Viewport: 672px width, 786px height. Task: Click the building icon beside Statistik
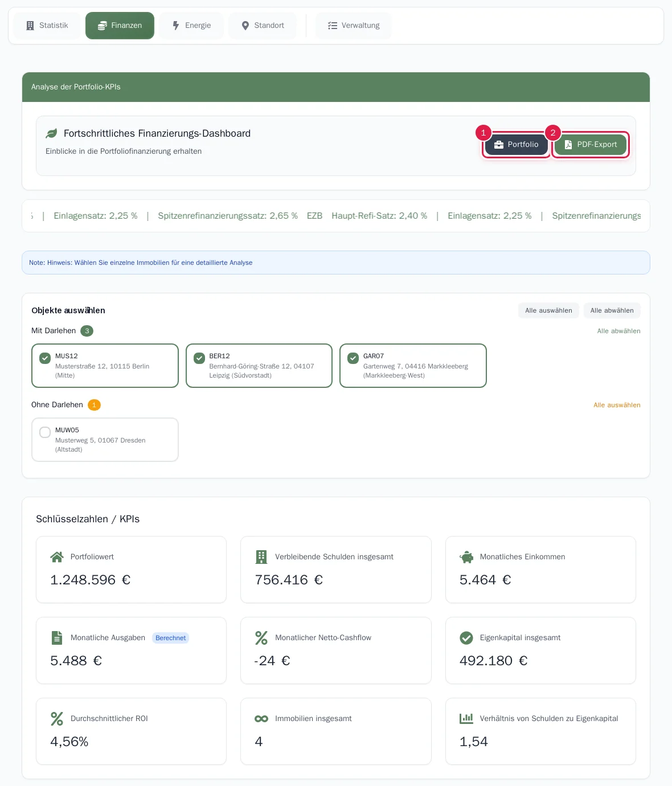(30, 26)
